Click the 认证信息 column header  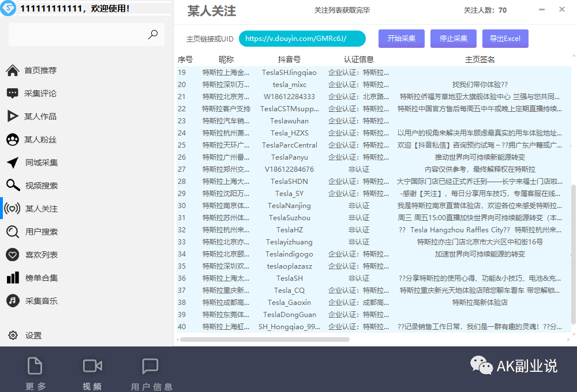[x=359, y=59]
